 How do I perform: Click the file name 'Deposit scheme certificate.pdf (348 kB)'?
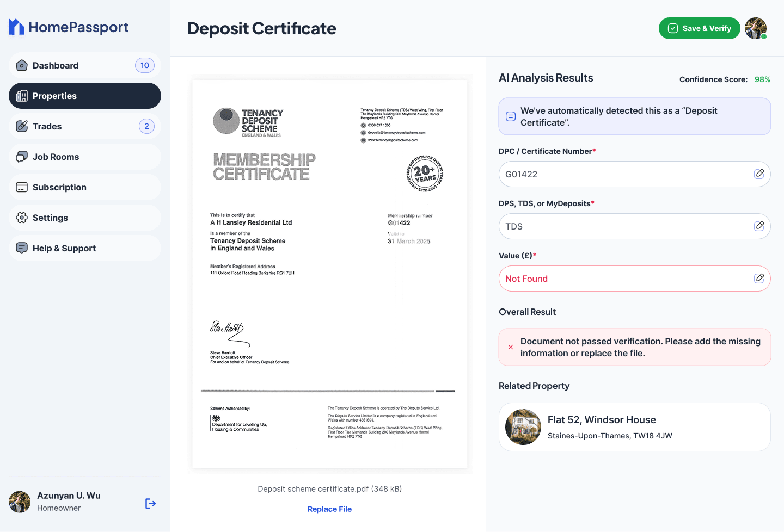point(330,489)
